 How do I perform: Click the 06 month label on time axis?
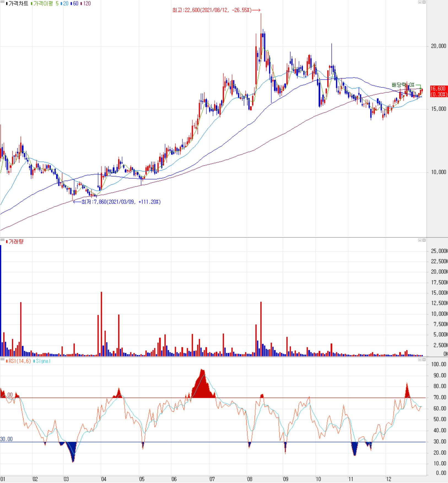pos(174,479)
